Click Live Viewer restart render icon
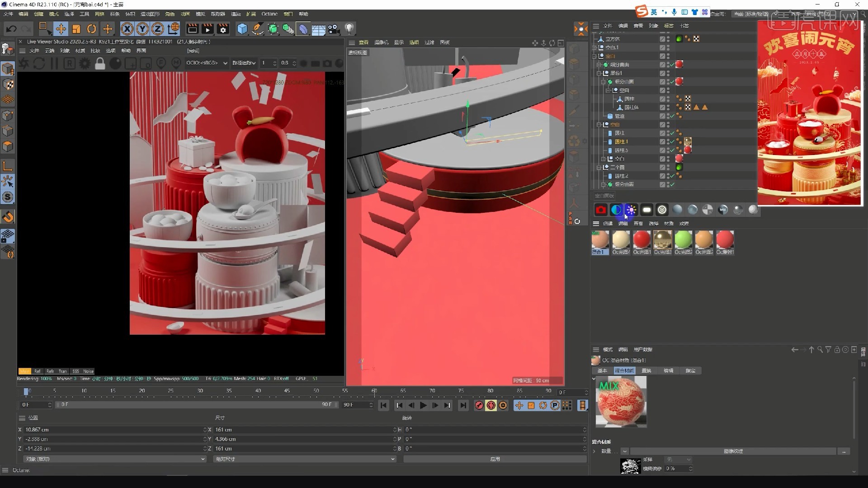This screenshot has height=488, width=868. pyautogui.click(x=39, y=63)
